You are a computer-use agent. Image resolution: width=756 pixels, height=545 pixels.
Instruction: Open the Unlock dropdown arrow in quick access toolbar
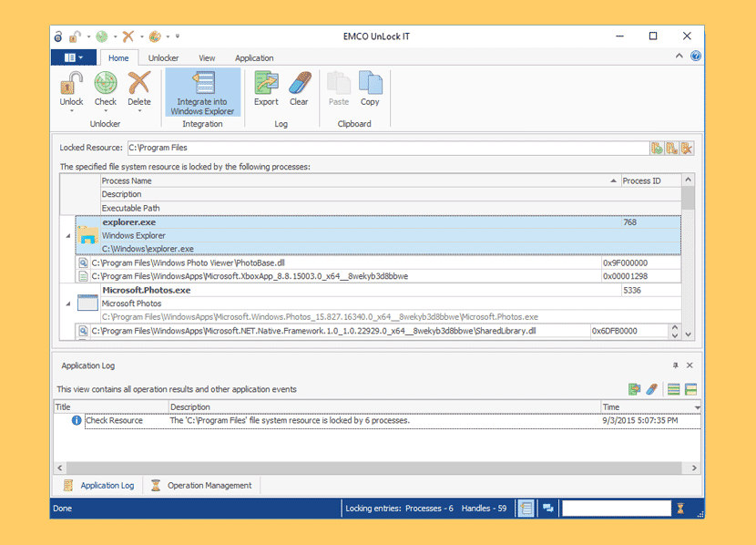[x=88, y=36]
